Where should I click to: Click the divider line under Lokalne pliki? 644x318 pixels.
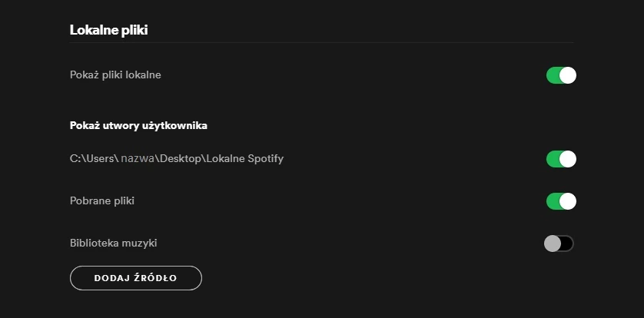tap(321, 42)
